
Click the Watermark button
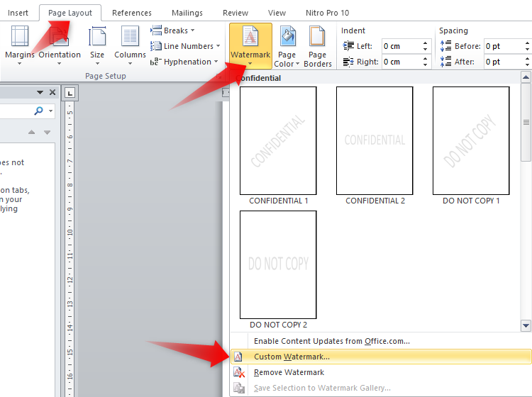pyautogui.click(x=250, y=46)
